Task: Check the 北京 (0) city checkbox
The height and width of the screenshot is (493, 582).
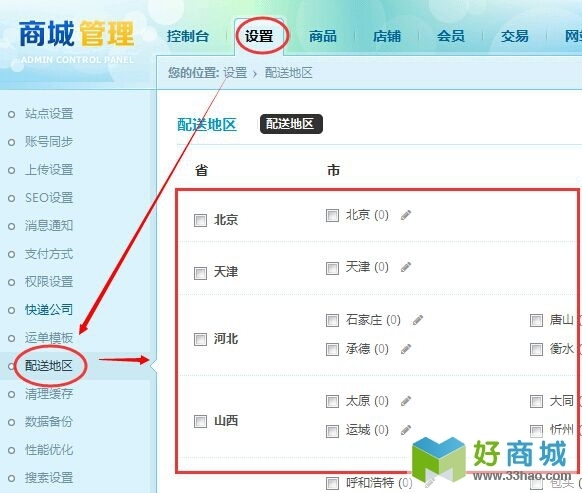Action: [x=332, y=215]
